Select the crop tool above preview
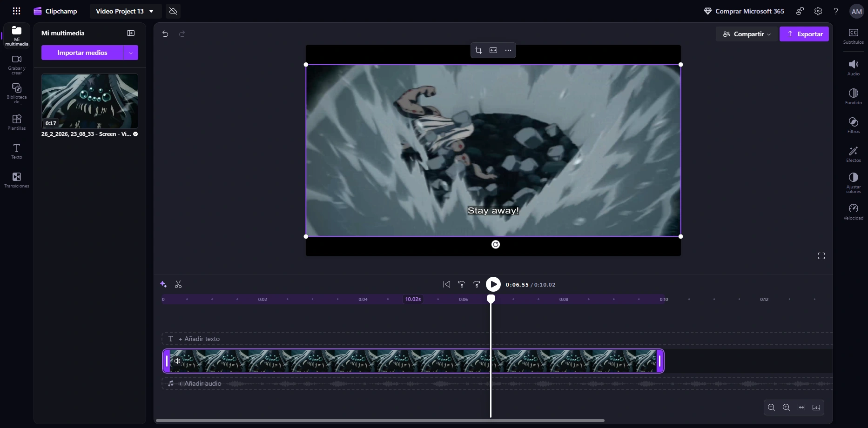 (478, 50)
